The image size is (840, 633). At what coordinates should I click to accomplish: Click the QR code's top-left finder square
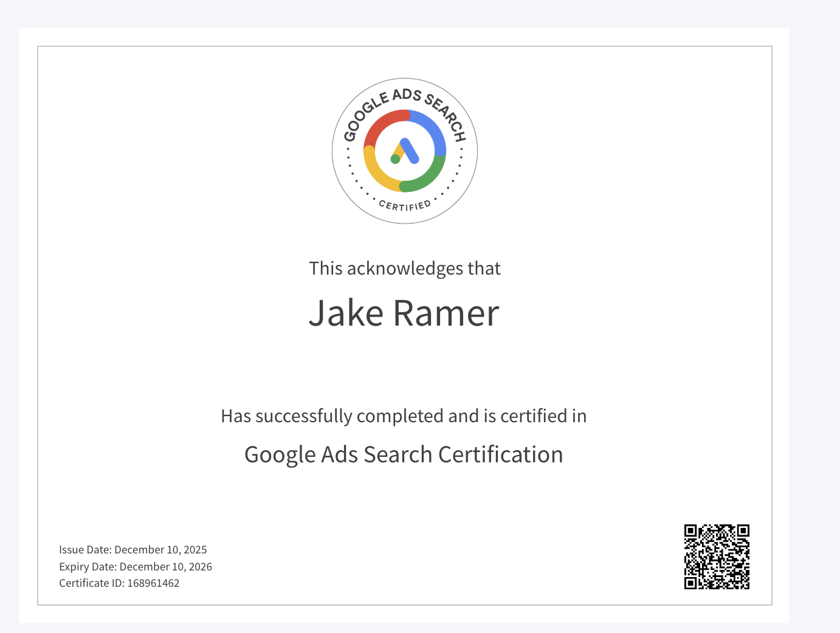(x=690, y=531)
